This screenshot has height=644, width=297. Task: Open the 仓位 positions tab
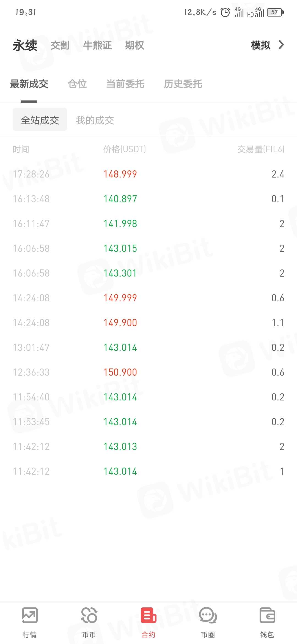pos(77,84)
